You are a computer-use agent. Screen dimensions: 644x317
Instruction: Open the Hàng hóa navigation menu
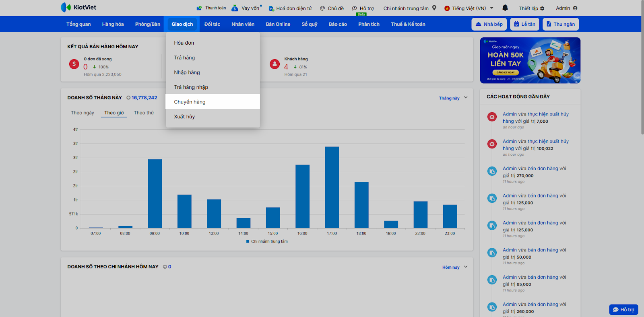point(113,24)
